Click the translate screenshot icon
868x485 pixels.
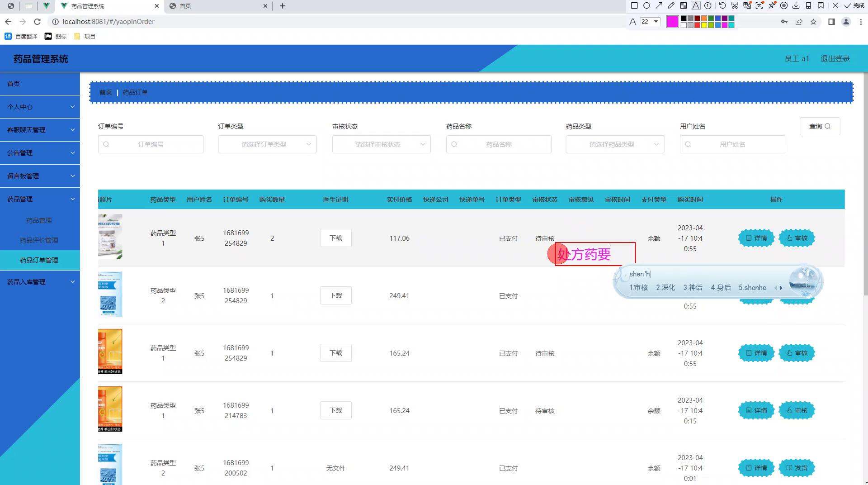[747, 6]
